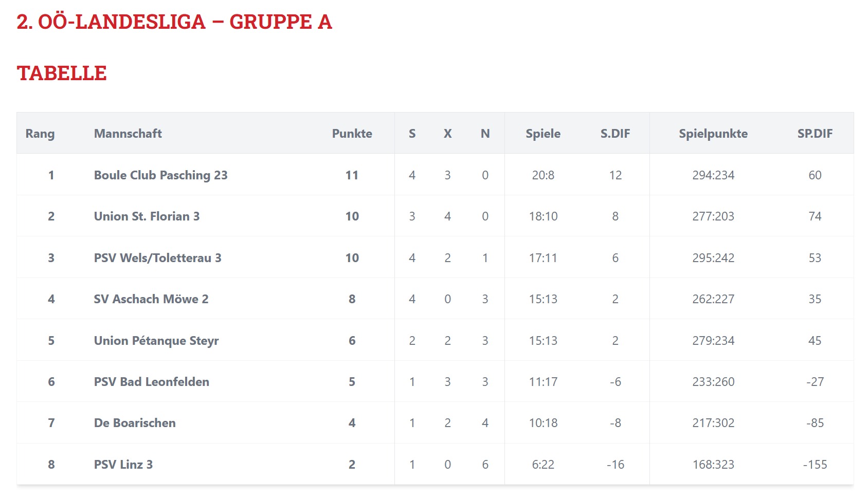Image resolution: width=868 pixels, height=498 pixels.
Task: Click the Punkte column header
Action: pyautogui.click(x=352, y=134)
